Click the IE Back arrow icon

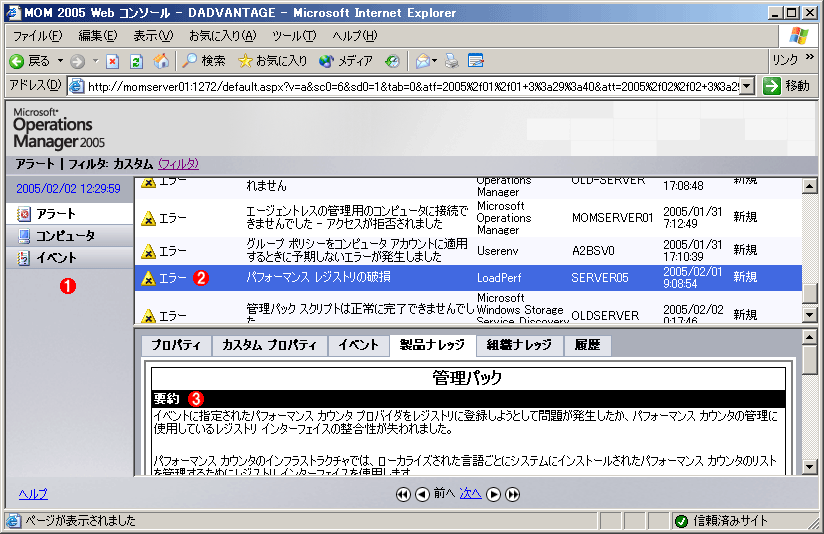click(17, 61)
